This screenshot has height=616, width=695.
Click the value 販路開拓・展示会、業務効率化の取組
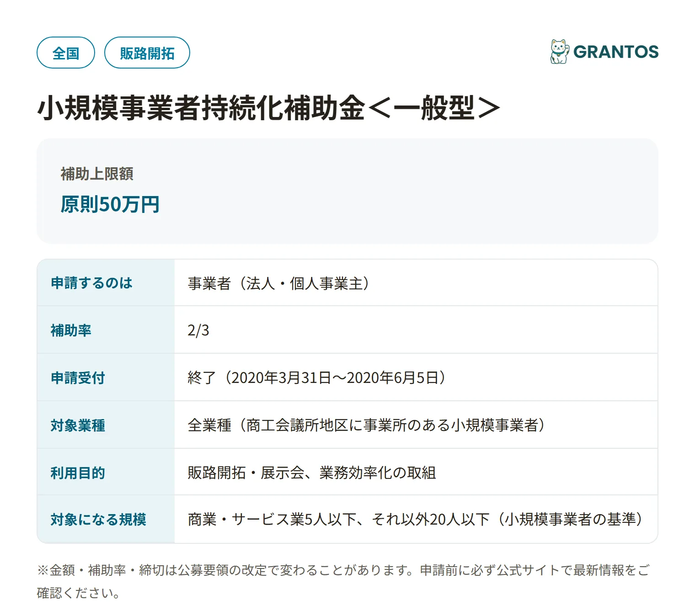pyautogui.click(x=312, y=473)
